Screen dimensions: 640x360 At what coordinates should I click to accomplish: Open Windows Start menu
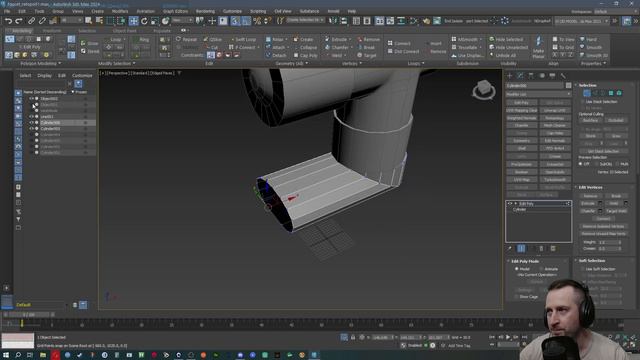click(x=6, y=355)
